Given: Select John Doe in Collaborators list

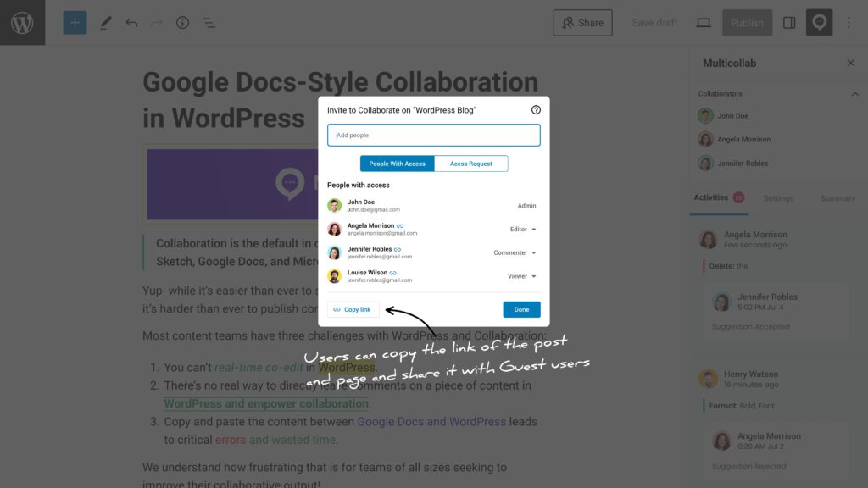Looking at the screenshot, I should 723,115.
